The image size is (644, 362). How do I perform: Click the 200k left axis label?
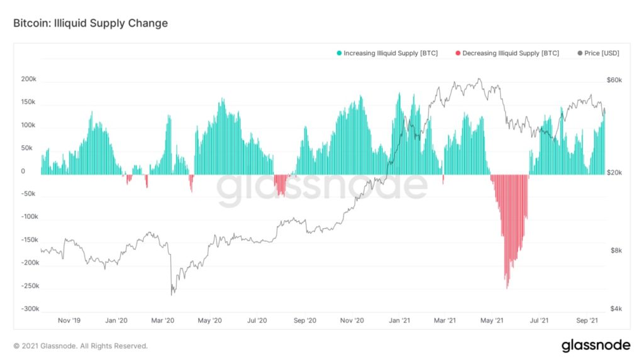[x=28, y=80]
